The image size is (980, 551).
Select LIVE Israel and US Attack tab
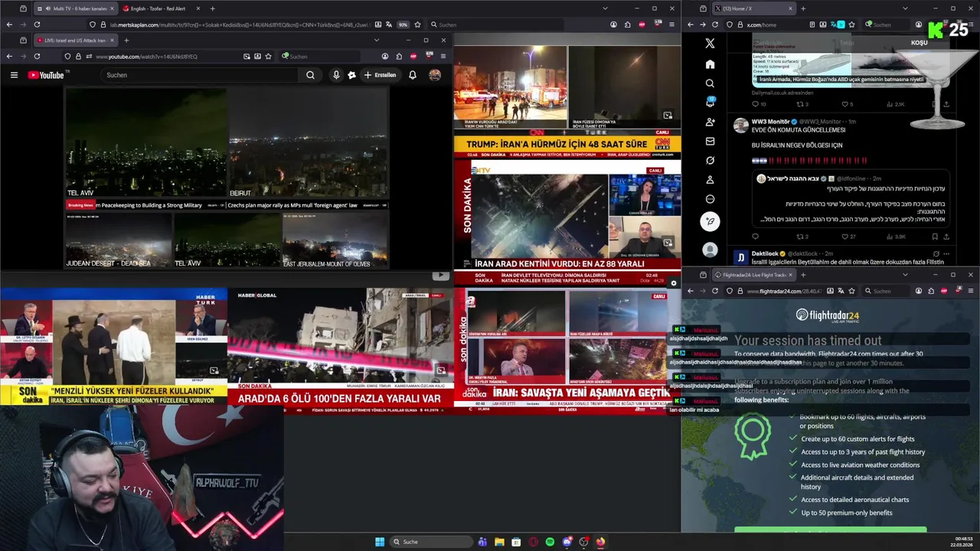[77, 40]
